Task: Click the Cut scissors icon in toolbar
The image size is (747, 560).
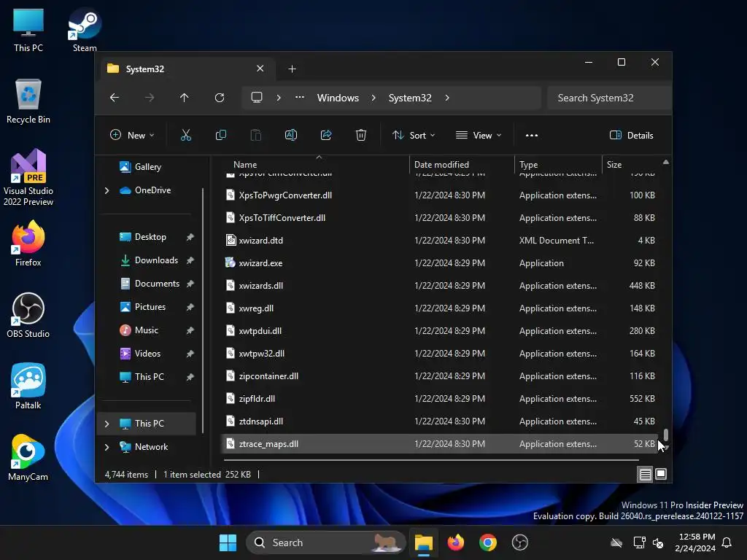Action: (186, 135)
